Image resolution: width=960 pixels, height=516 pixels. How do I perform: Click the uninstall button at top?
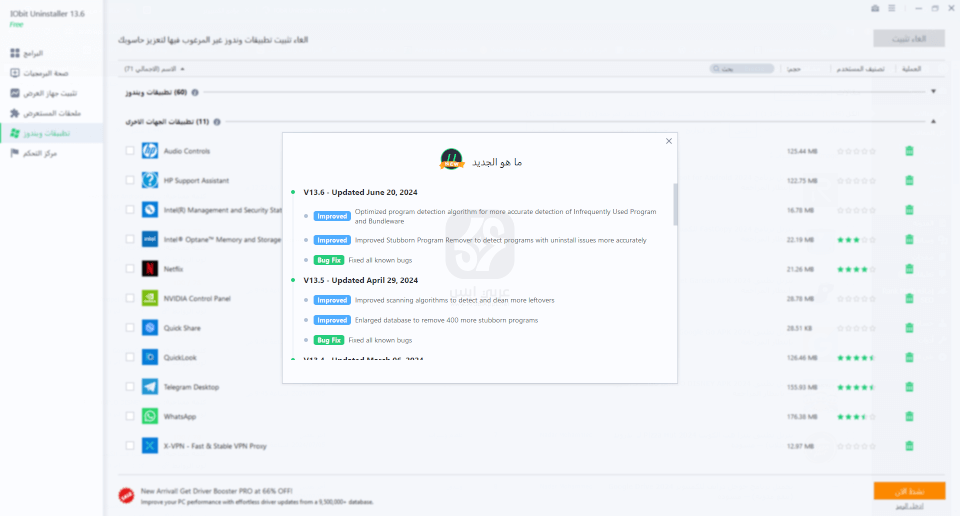[x=909, y=39]
